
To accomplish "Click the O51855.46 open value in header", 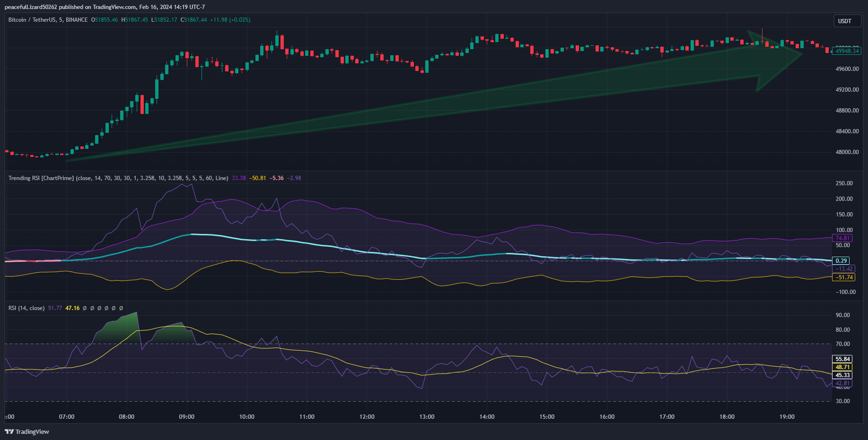I will point(105,20).
